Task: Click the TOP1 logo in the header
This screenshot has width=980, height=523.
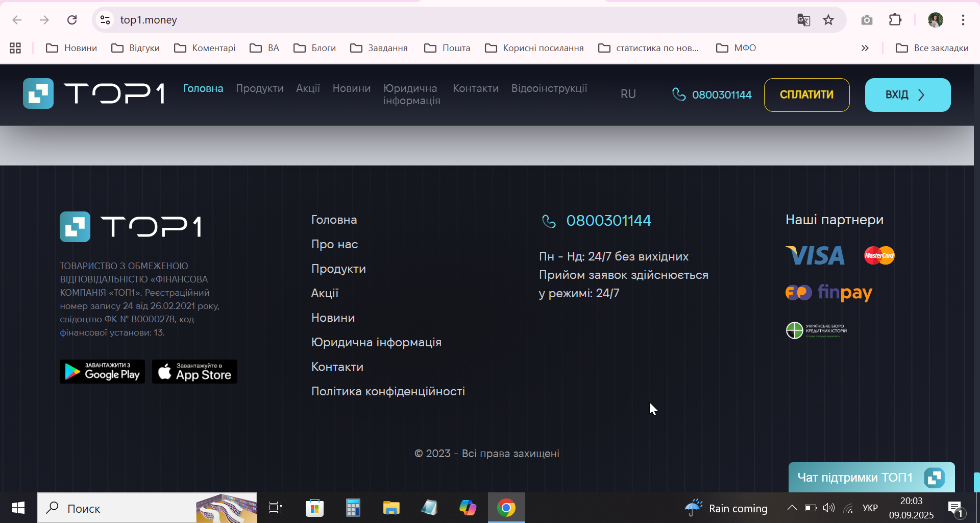Action: tap(94, 93)
